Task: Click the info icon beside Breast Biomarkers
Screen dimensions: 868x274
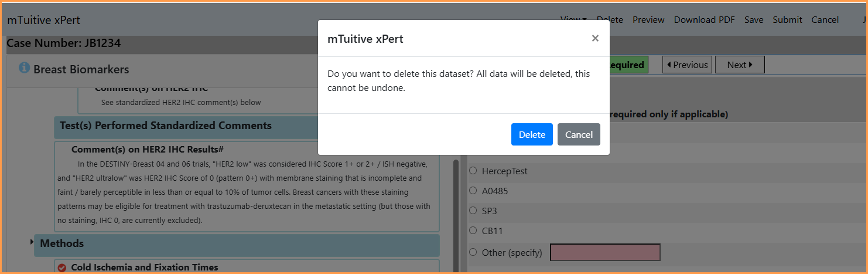Action: click(24, 68)
